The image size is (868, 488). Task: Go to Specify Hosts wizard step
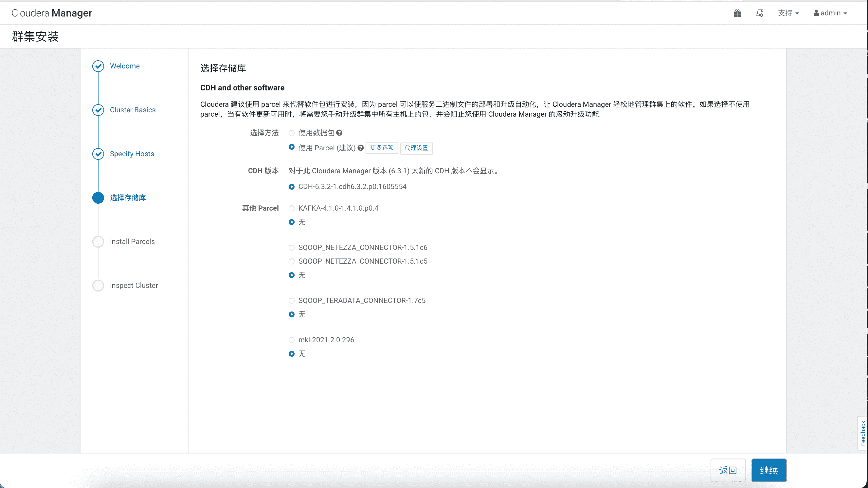pyautogui.click(x=132, y=154)
